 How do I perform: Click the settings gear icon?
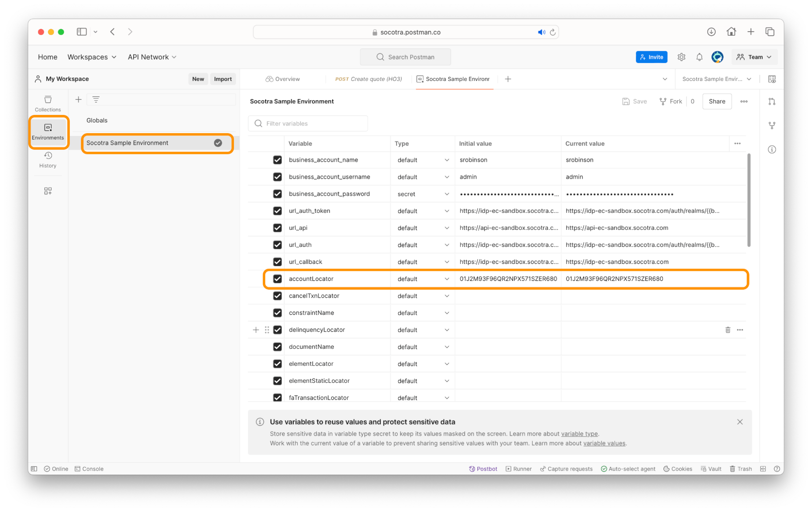coord(681,57)
